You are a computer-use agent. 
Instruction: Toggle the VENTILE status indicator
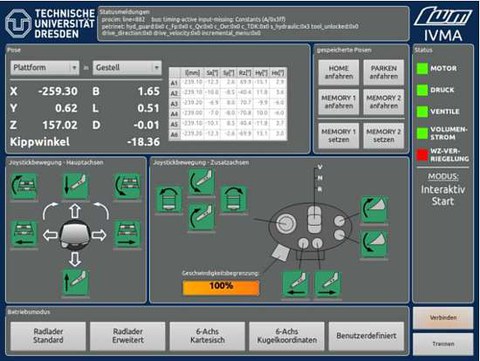point(422,112)
